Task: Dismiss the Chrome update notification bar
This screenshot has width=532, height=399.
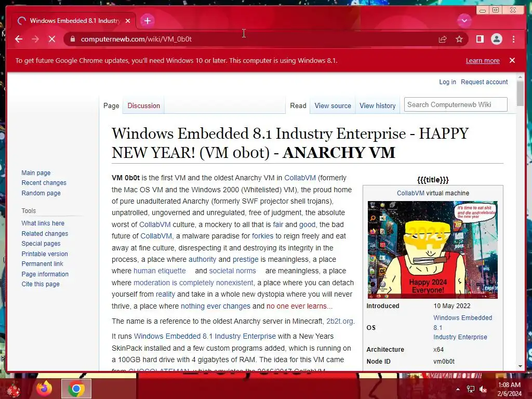Action: [512, 60]
